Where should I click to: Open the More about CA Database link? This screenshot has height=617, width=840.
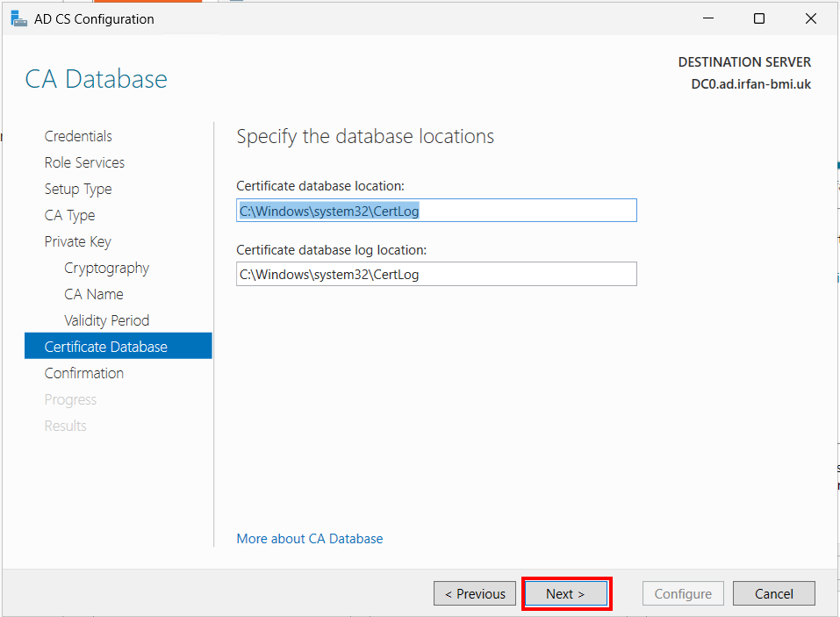(x=310, y=538)
